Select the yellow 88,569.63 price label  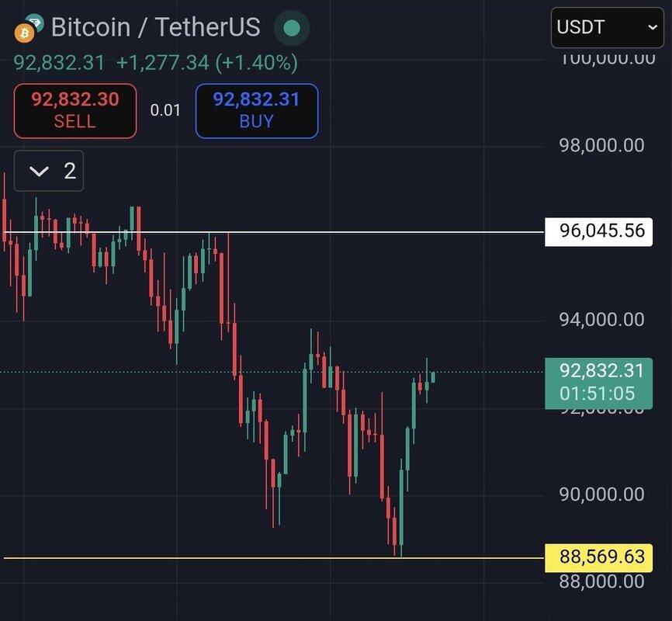[598, 557]
